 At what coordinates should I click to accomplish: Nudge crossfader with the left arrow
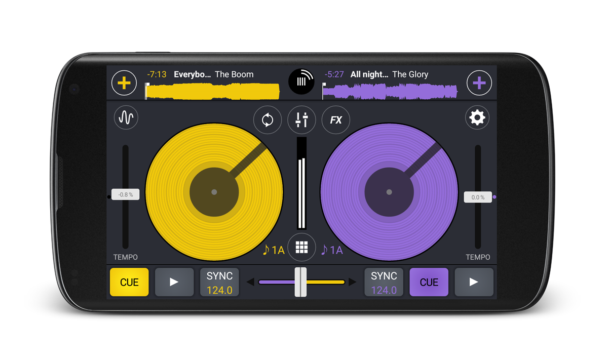tap(250, 282)
